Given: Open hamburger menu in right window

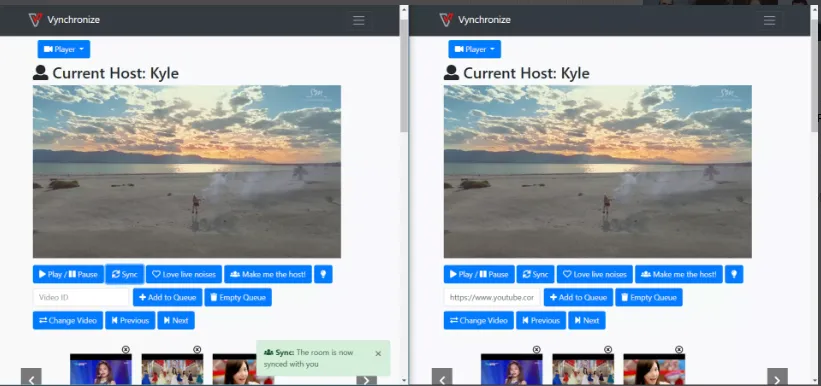Looking at the screenshot, I should point(769,20).
